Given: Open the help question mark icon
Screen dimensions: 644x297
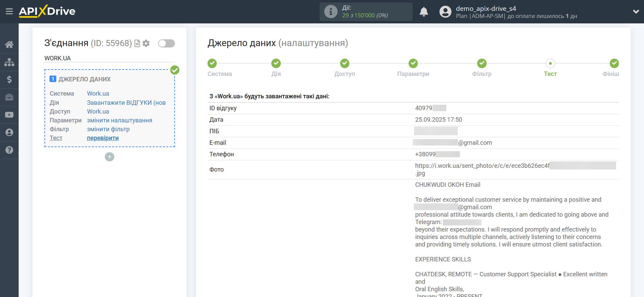Looking at the screenshot, I should coord(9,150).
